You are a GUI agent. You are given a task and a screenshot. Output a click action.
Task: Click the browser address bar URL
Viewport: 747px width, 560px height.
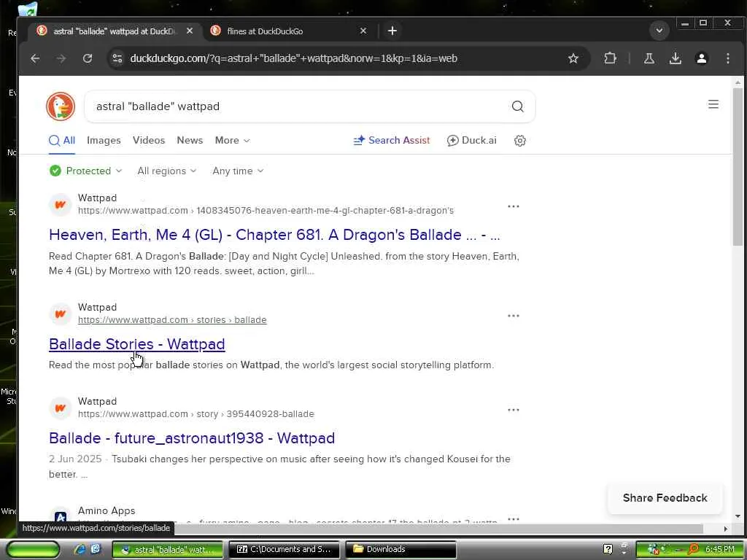(293, 58)
